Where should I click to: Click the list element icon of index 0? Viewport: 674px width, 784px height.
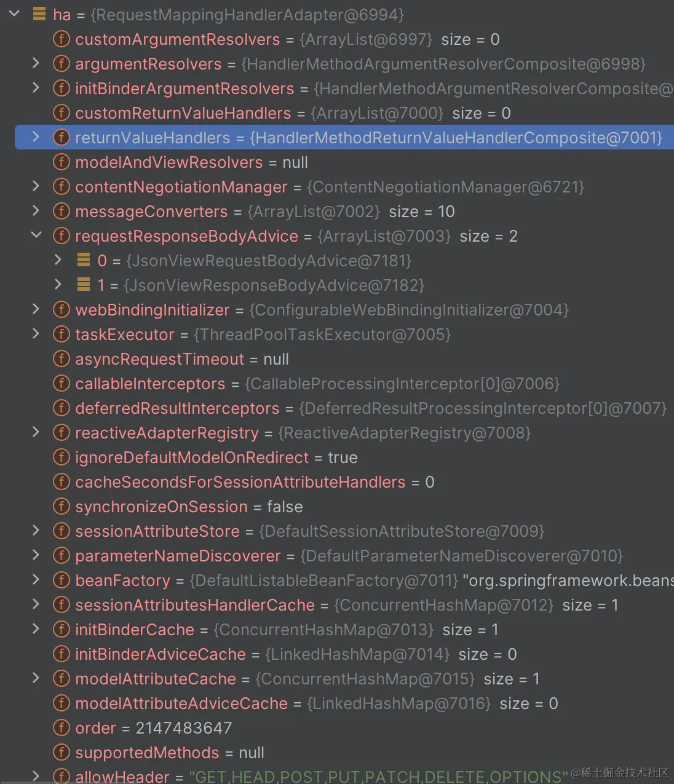pyautogui.click(x=84, y=260)
